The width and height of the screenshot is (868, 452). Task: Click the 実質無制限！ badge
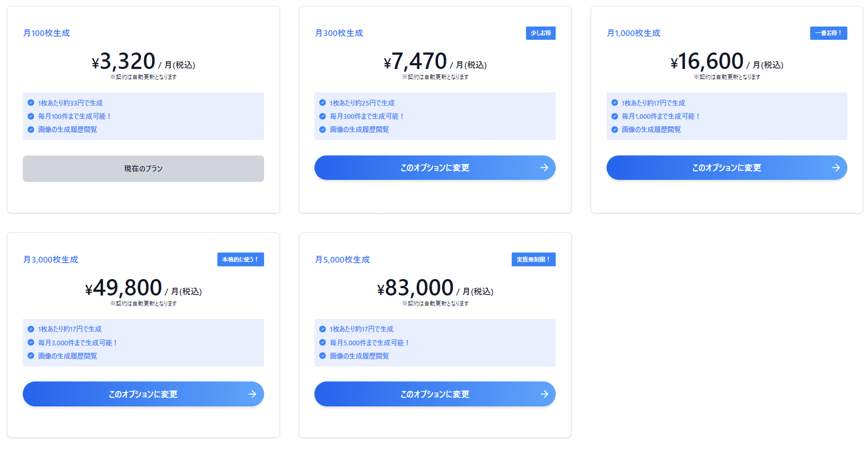click(x=533, y=259)
